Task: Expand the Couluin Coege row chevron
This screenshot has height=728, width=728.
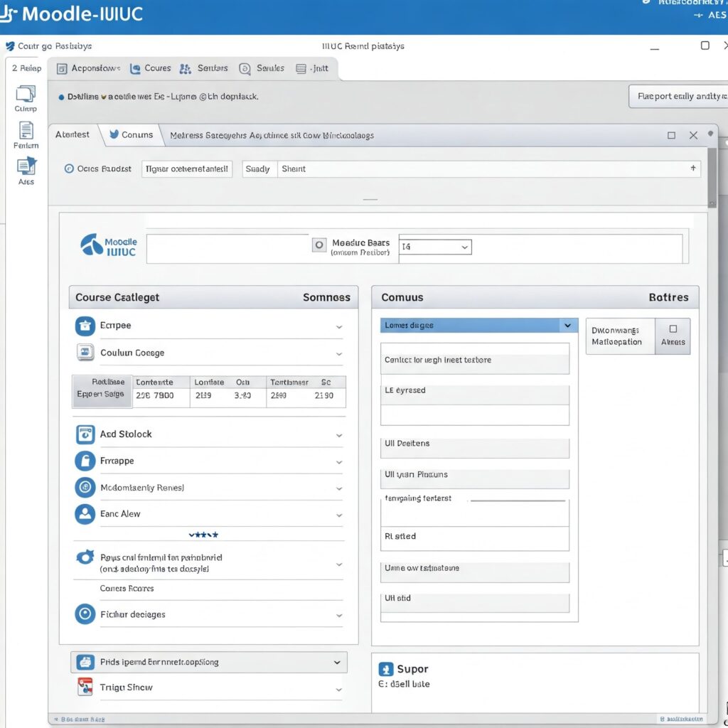Action: (x=339, y=354)
